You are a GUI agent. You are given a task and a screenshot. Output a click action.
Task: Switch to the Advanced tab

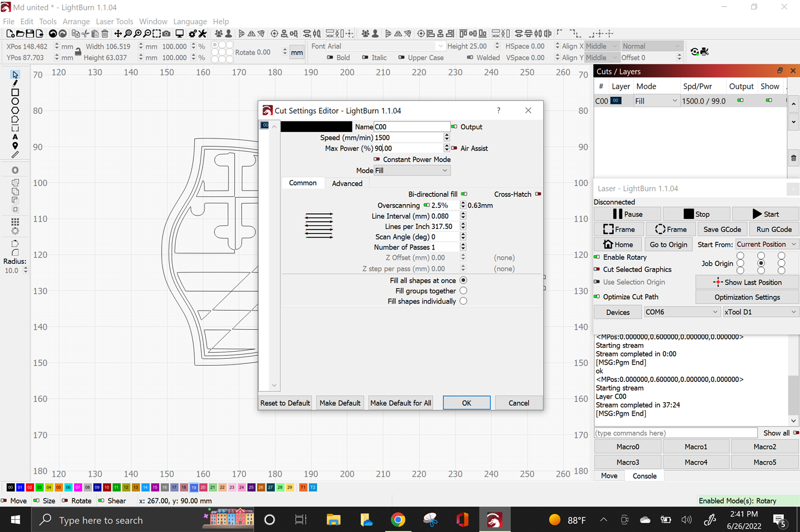(347, 183)
